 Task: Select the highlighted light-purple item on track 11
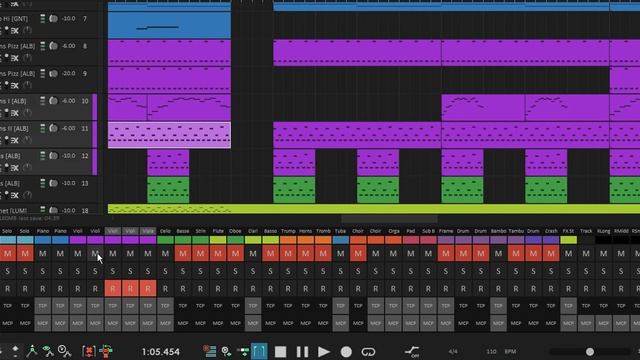[169, 135]
